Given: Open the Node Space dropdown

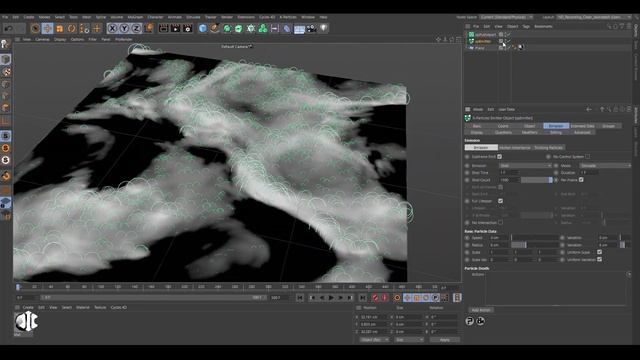Looking at the screenshot, I should coord(506,17).
